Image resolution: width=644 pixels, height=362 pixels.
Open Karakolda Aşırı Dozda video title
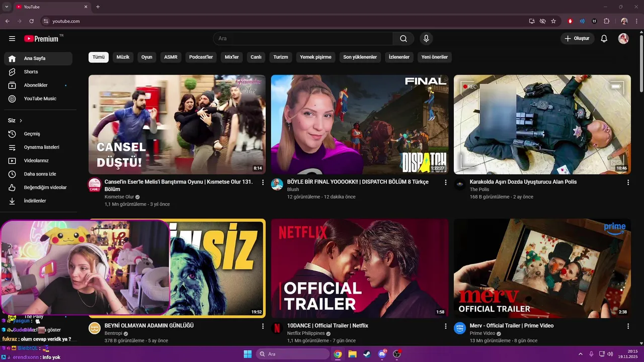(523, 182)
